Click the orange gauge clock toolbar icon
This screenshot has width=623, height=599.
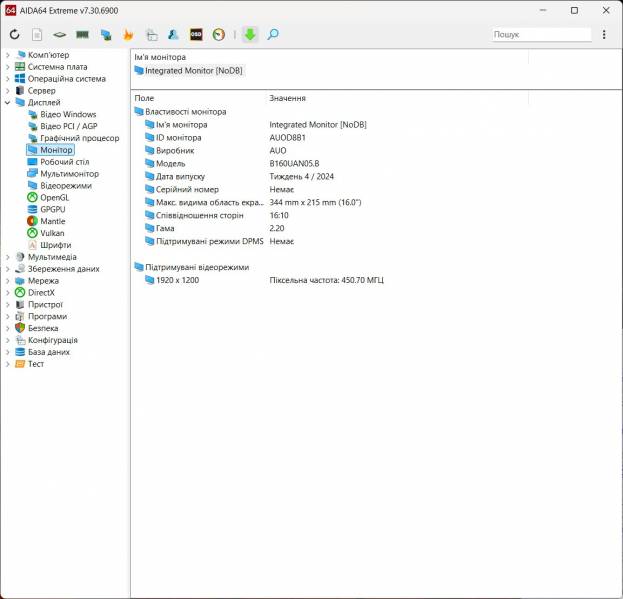coord(219,35)
